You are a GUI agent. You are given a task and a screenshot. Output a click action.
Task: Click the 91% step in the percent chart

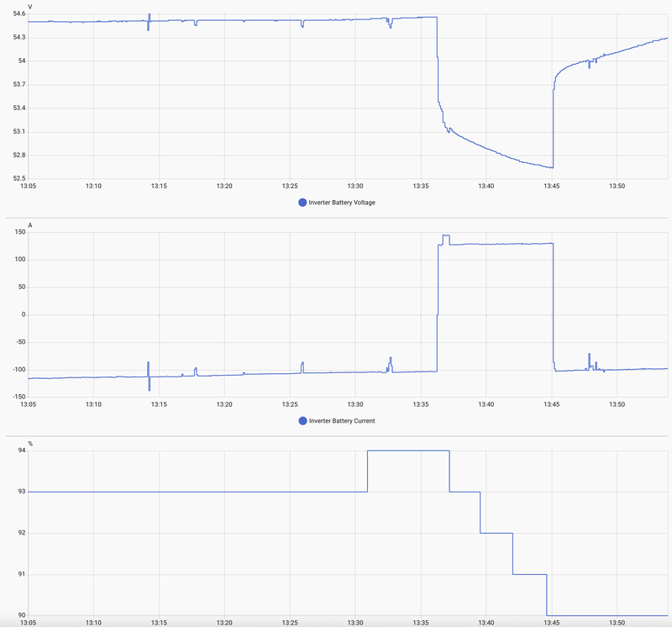[x=530, y=574]
